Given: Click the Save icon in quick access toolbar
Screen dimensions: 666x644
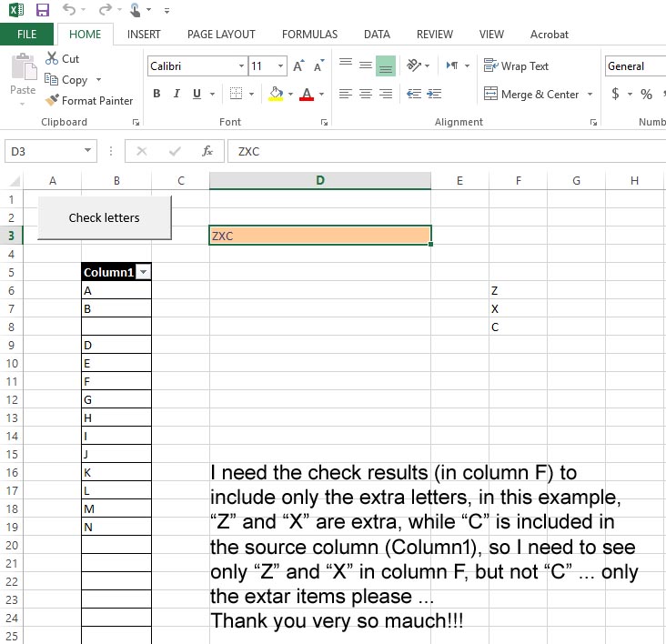Looking at the screenshot, I should point(43,9).
